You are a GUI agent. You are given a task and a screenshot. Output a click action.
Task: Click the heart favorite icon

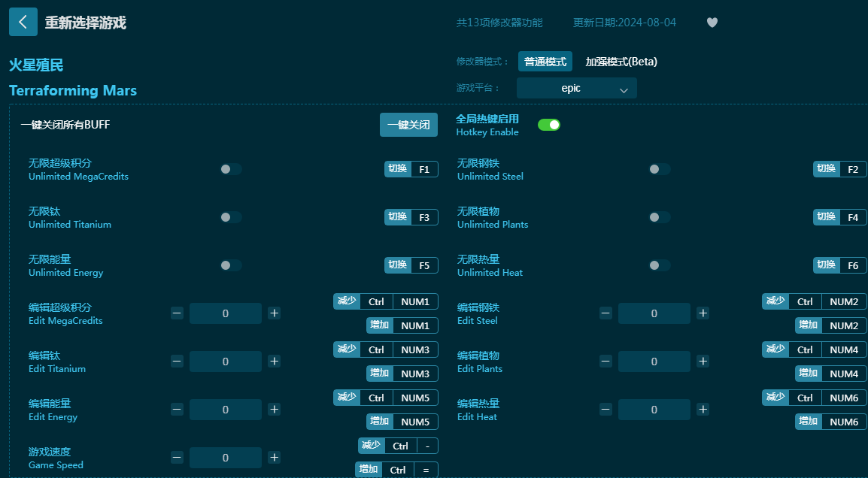(712, 23)
